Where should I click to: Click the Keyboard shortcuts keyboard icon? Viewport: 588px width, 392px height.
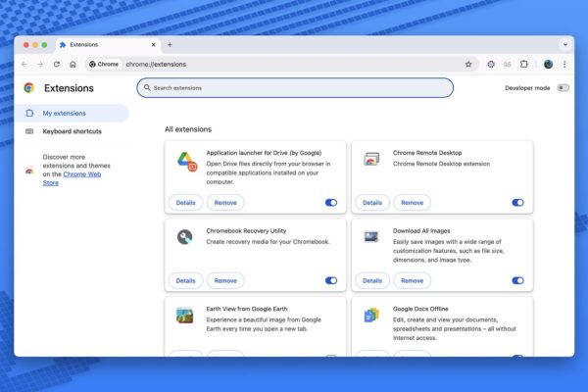click(x=29, y=131)
